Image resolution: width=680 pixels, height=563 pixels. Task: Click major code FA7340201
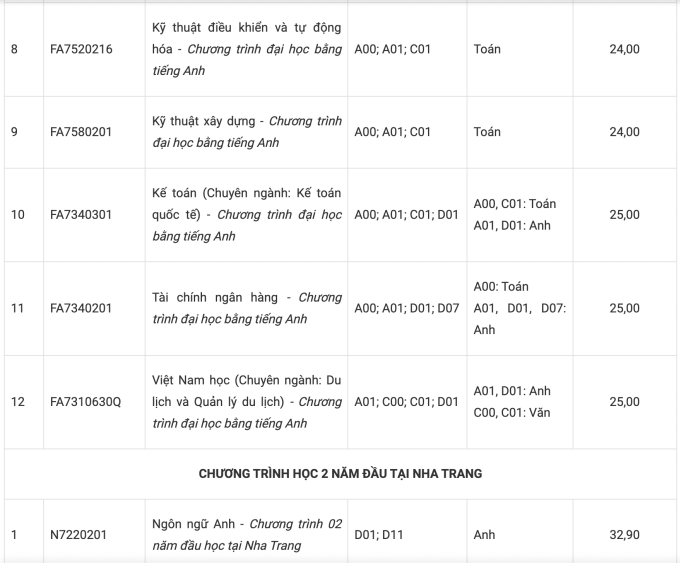coord(80,308)
